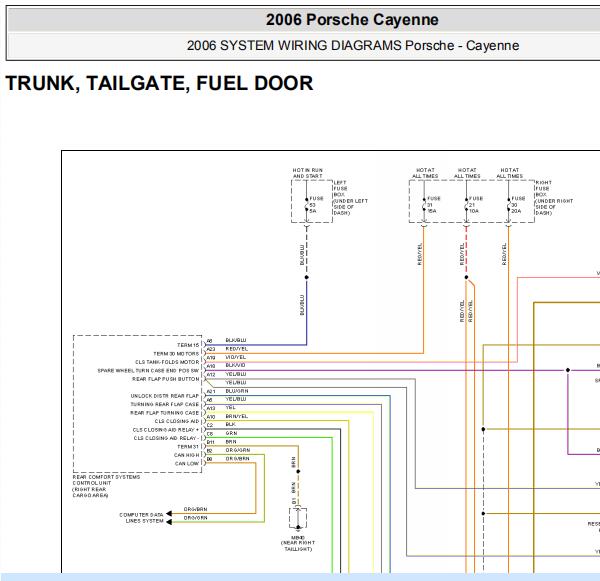Click the 'CLS CLOSING AID RELAY +' label

[166, 429]
